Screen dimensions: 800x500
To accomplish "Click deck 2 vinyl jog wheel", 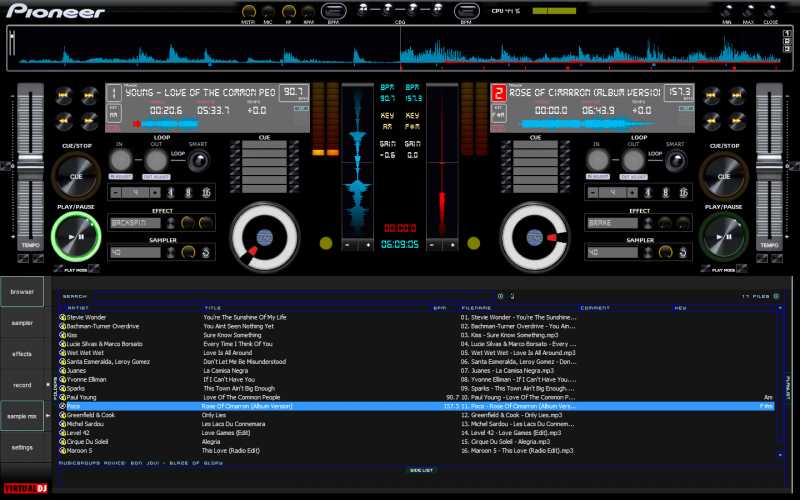I will pos(534,237).
